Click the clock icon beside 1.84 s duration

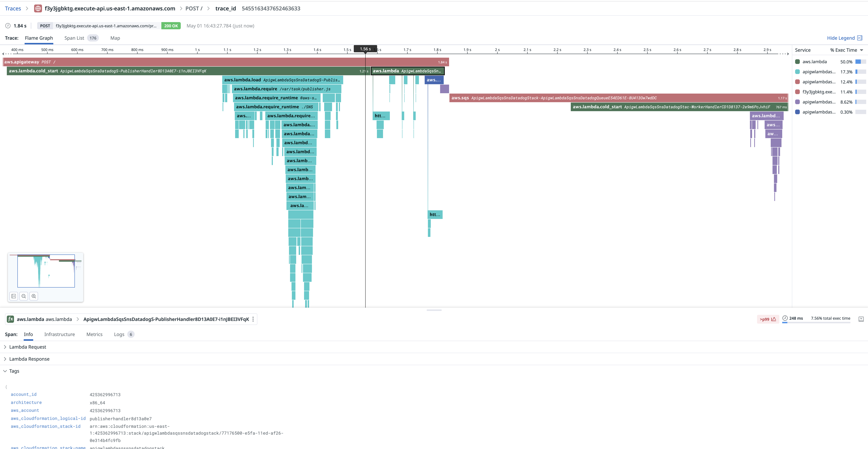click(x=8, y=26)
